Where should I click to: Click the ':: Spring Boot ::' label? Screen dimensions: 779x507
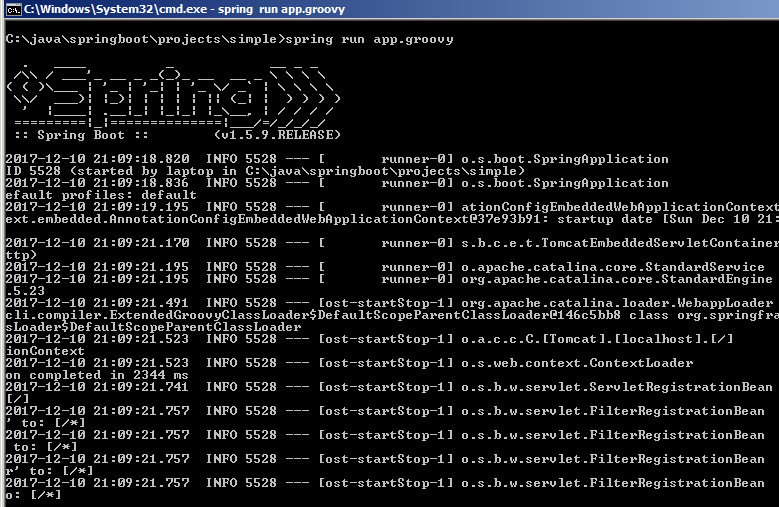click(x=81, y=135)
